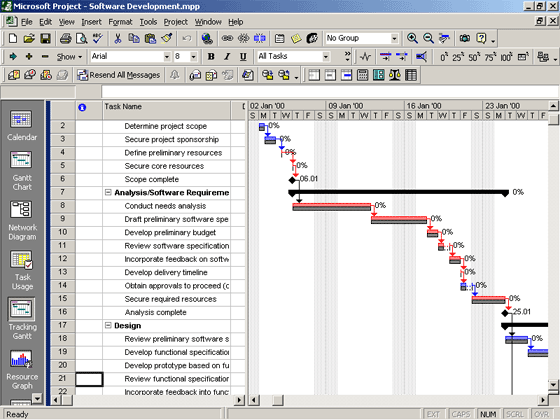560x420 pixels.
Task: Open the File menu
Action: pos(27,22)
